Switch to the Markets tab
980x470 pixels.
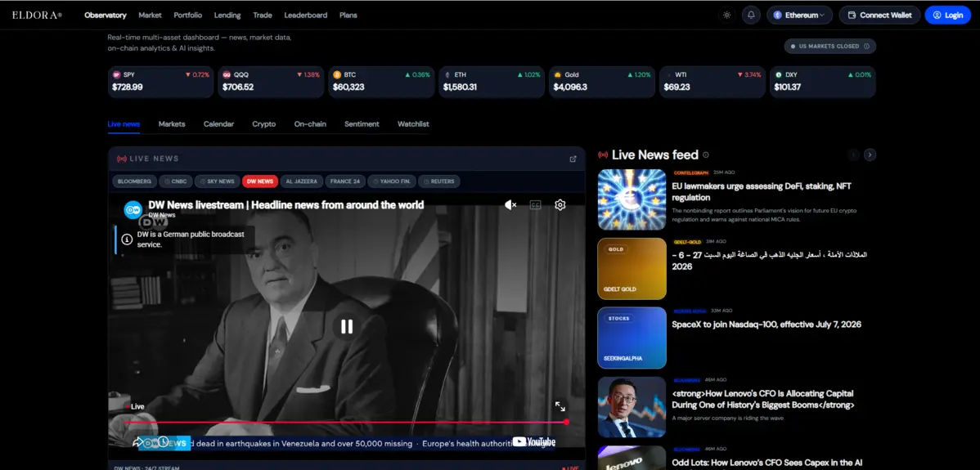tap(172, 124)
